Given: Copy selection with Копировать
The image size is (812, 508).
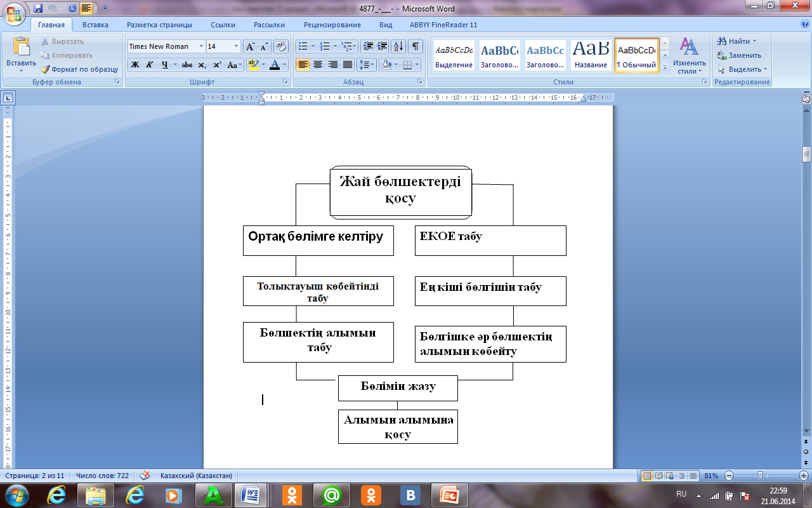Looking at the screenshot, I should [67, 55].
